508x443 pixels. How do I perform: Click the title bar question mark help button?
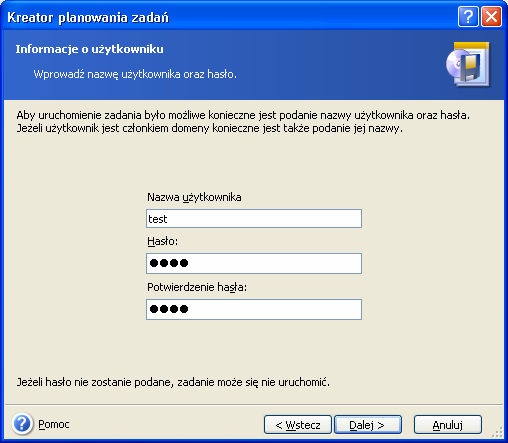click(468, 16)
